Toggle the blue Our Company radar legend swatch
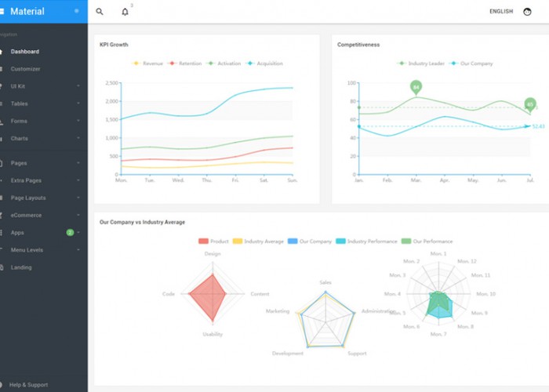Screen dimensions: 549x392 (293, 241)
